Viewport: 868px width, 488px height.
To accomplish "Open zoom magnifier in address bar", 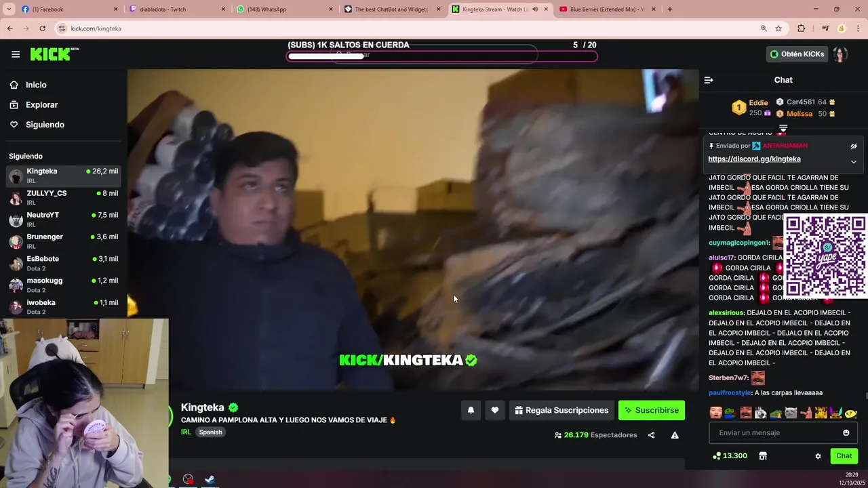I will pyautogui.click(x=764, y=28).
